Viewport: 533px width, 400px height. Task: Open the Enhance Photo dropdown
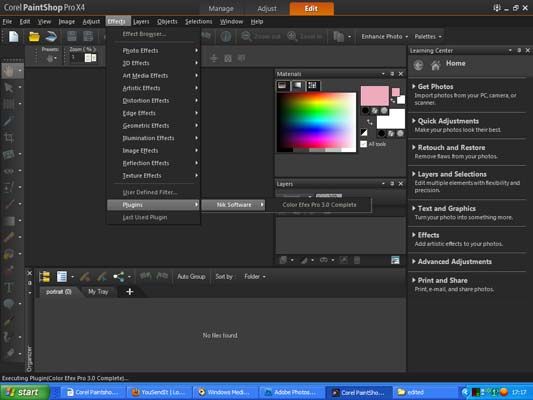coord(384,36)
